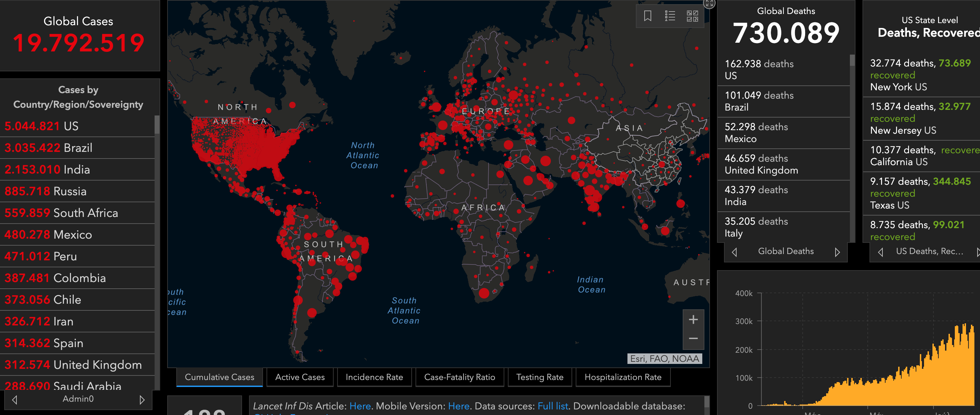This screenshot has width=980, height=415.
Task: Switch to Incidence Rate tab
Action: (x=374, y=377)
